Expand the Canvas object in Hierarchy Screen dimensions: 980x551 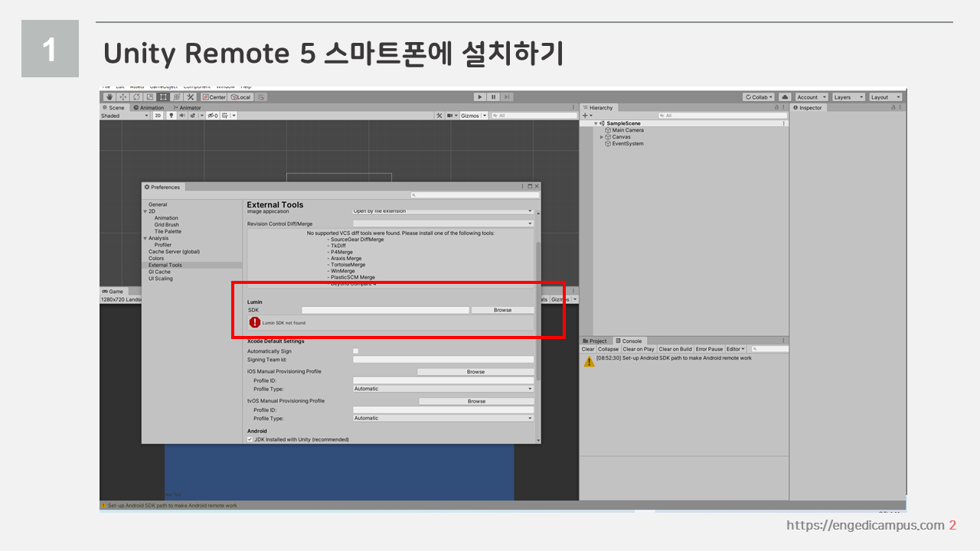click(602, 137)
